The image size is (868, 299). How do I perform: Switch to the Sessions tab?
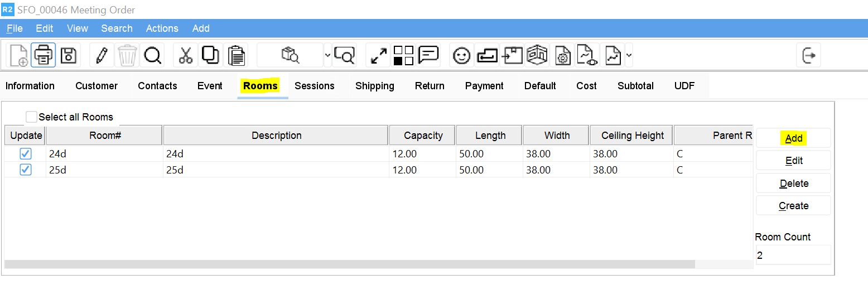[315, 86]
